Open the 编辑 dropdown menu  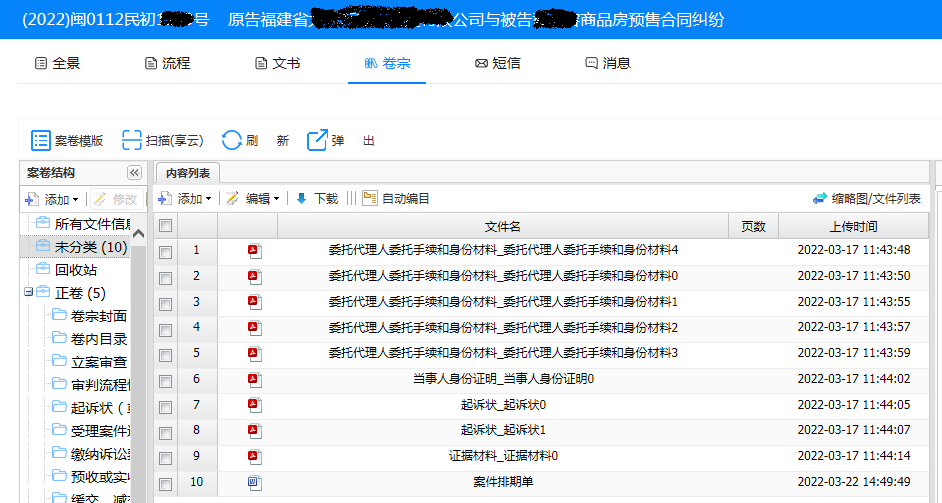[252, 199]
